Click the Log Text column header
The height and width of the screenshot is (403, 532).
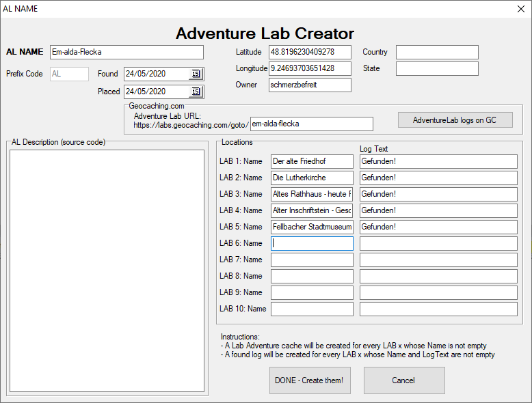coord(373,149)
